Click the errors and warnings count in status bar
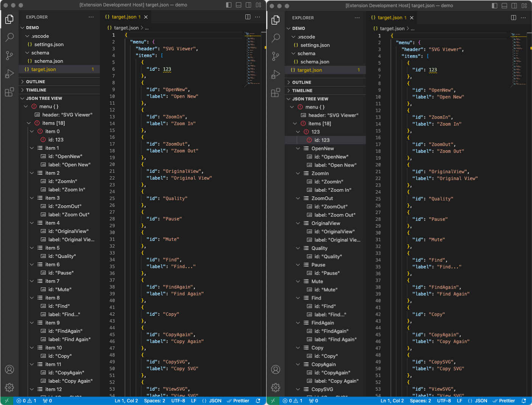 26,400
